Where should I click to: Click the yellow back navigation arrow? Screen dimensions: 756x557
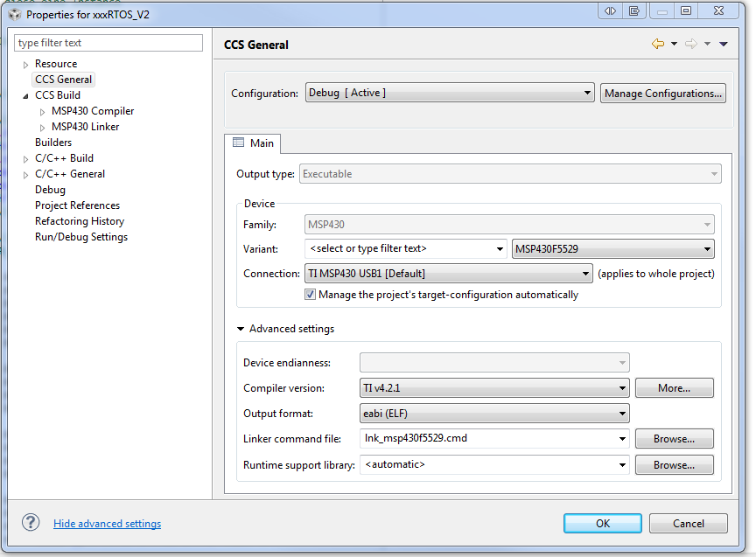point(658,44)
